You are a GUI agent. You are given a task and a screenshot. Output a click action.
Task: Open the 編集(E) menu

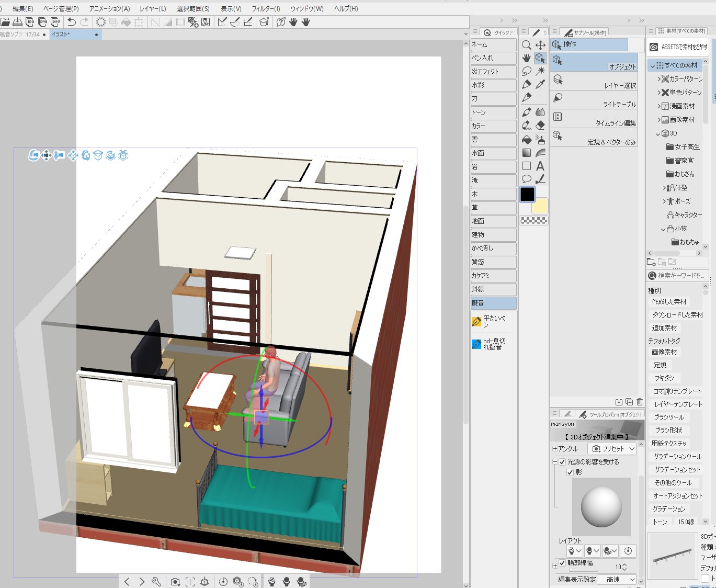(x=23, y=9)
